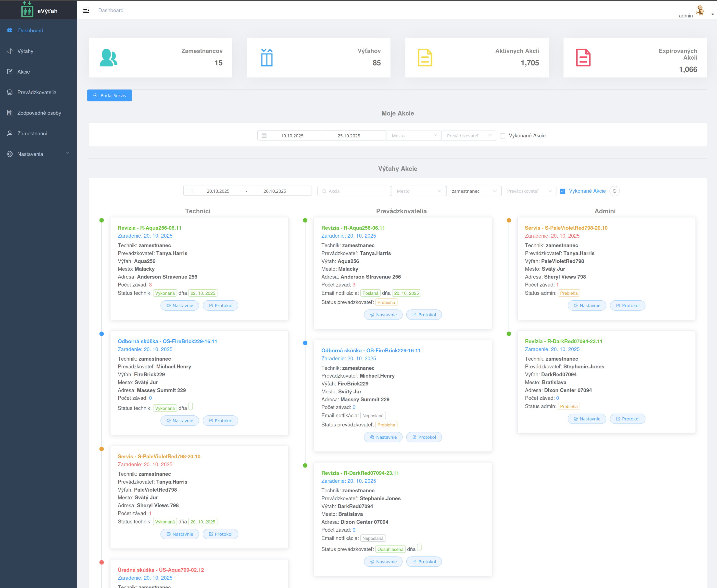This screenshot has width=717, height=588.
Task: Click the admin monkey avatar icon
Action: click(700, 11)
